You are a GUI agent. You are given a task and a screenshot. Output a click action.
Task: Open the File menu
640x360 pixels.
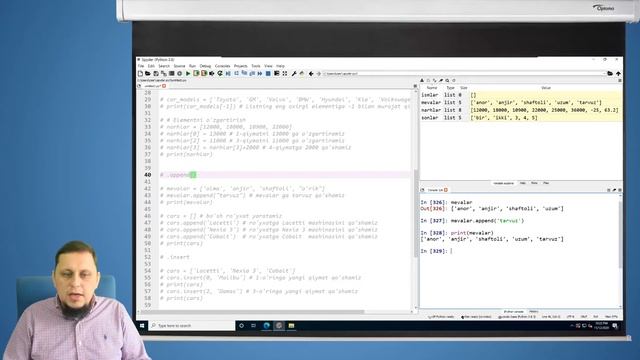pos(141,66)
